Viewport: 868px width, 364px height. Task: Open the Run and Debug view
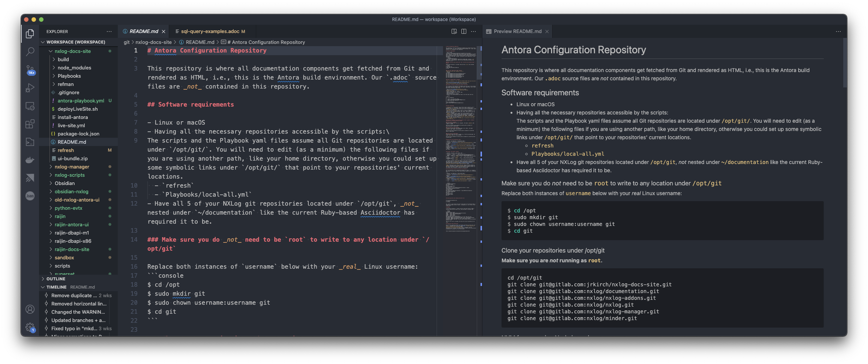point(30,88)
